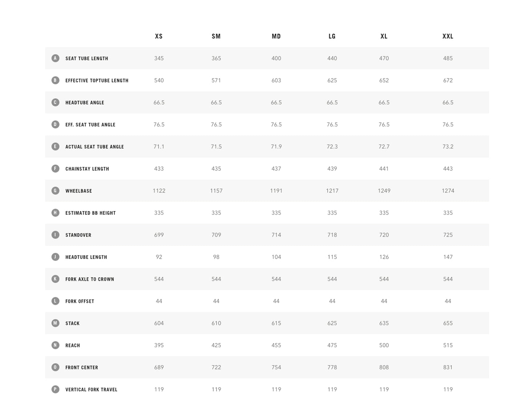Click the circled E icon beside Actual Seat Tube Angle
The width and height of the screenshot is (525, 420).
pos(55,146)
